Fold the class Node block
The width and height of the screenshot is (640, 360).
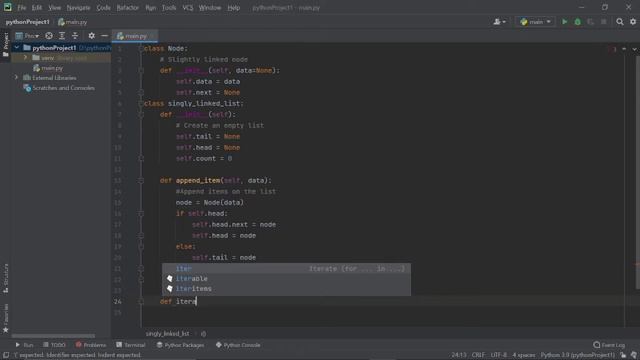[141, 49]
